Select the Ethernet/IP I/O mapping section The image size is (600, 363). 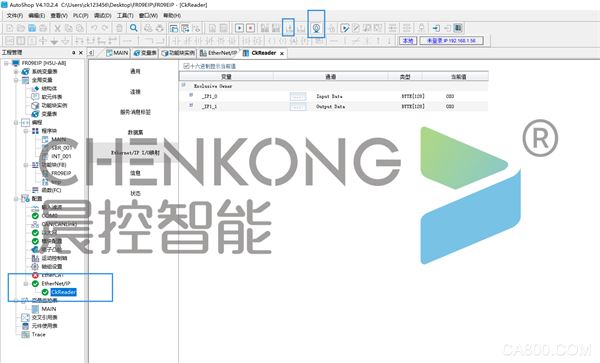pos(135,153)
